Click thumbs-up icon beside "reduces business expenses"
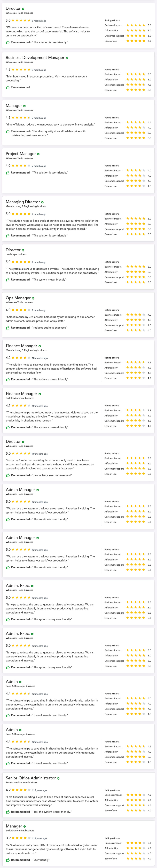Screen dimensions: 157x868 point(8,328)
